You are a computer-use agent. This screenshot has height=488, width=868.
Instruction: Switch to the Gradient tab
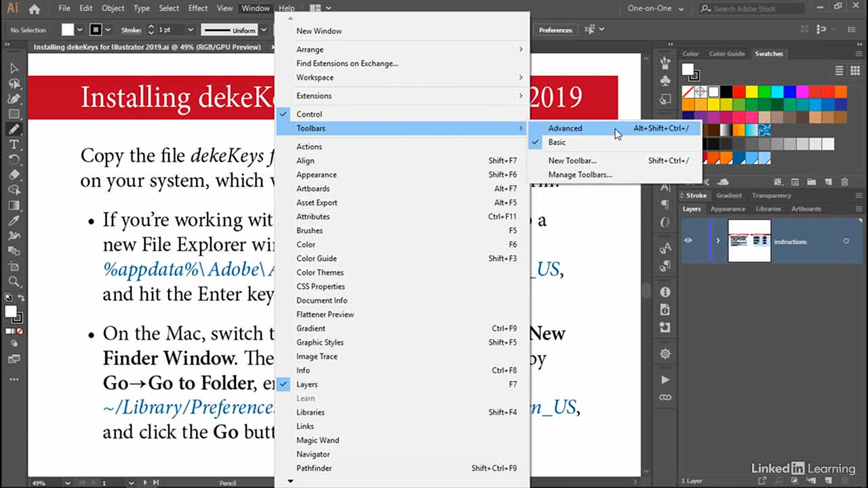(x=729, y=195)
